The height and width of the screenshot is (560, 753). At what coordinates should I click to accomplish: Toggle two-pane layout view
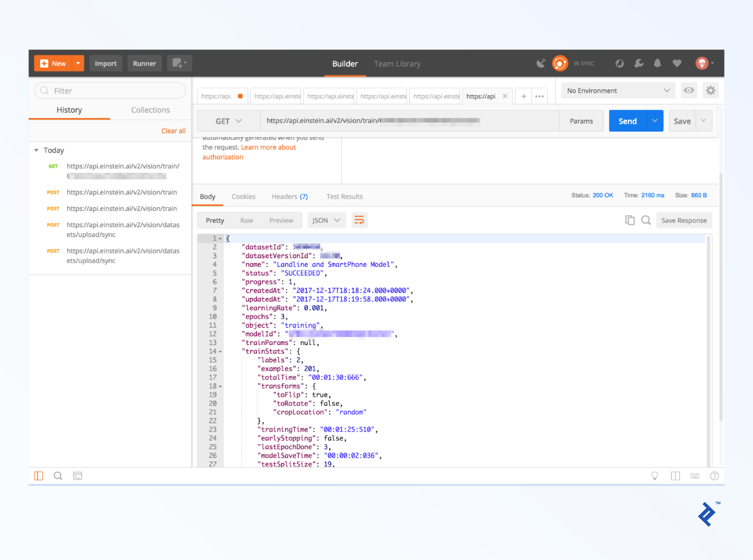click(x=675, y=476)
